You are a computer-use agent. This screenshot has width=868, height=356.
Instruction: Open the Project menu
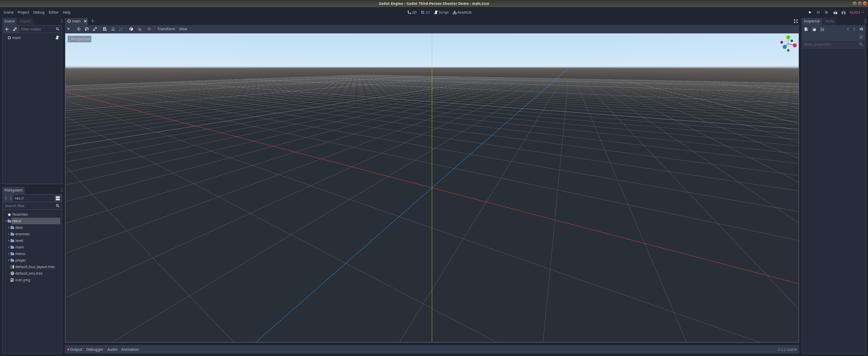23,12
